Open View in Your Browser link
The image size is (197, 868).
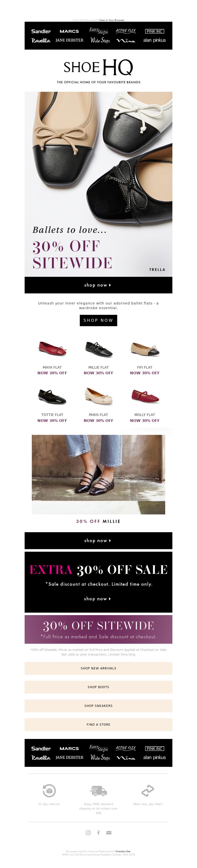tap(112, 20)
